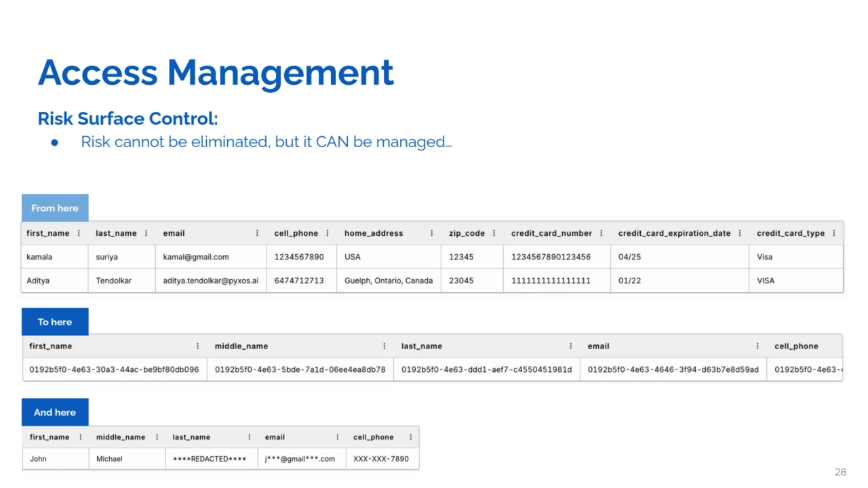Open cell_phone column menu in redacted table
The width and height of the screenshot is (868, 488).
pos(410,437)
